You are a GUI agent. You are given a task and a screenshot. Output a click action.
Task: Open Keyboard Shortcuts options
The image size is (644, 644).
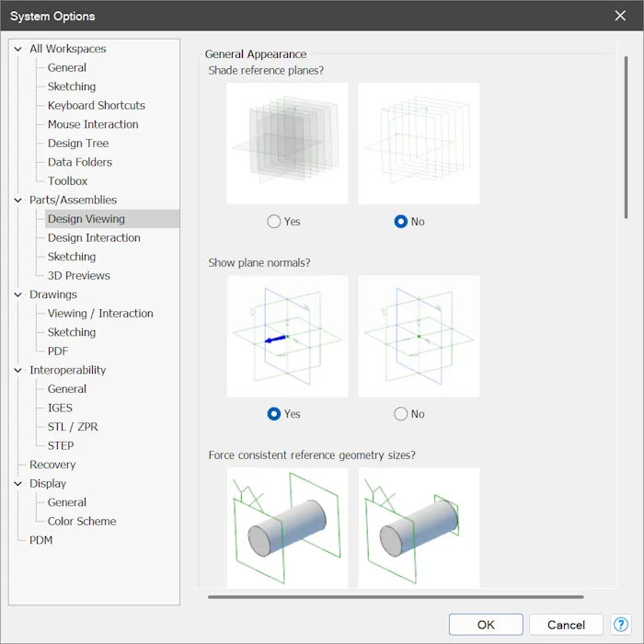96,105
